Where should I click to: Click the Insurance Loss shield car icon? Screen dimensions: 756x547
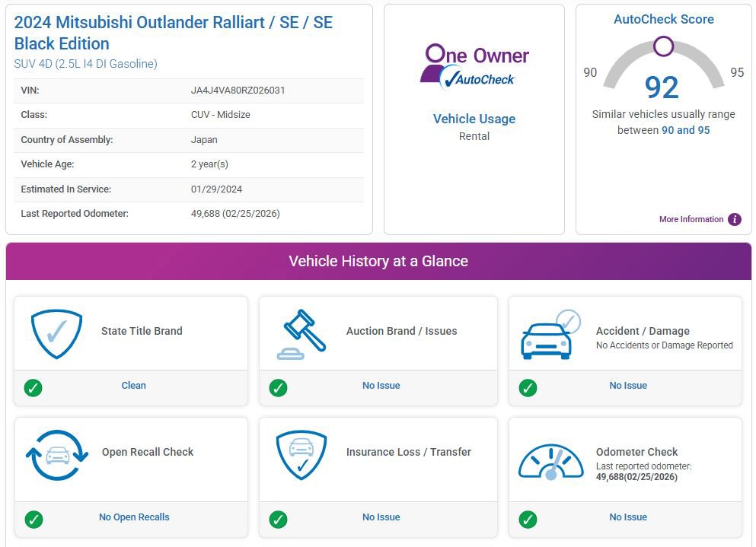[x=301, y=455]
